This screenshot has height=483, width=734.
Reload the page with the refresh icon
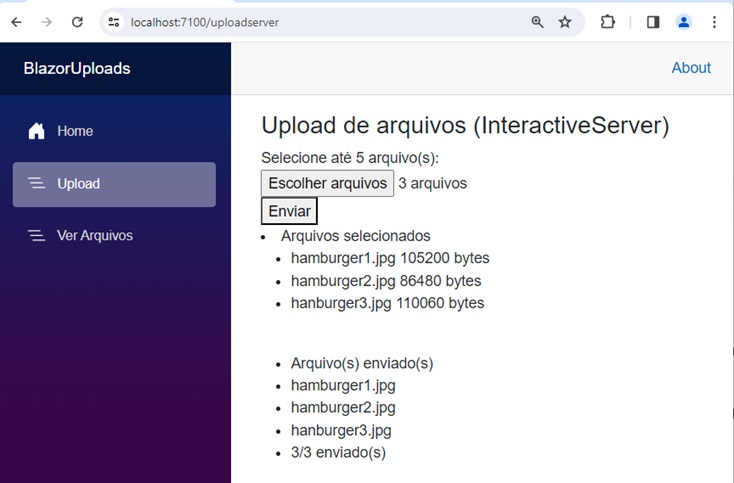point(77,22)
